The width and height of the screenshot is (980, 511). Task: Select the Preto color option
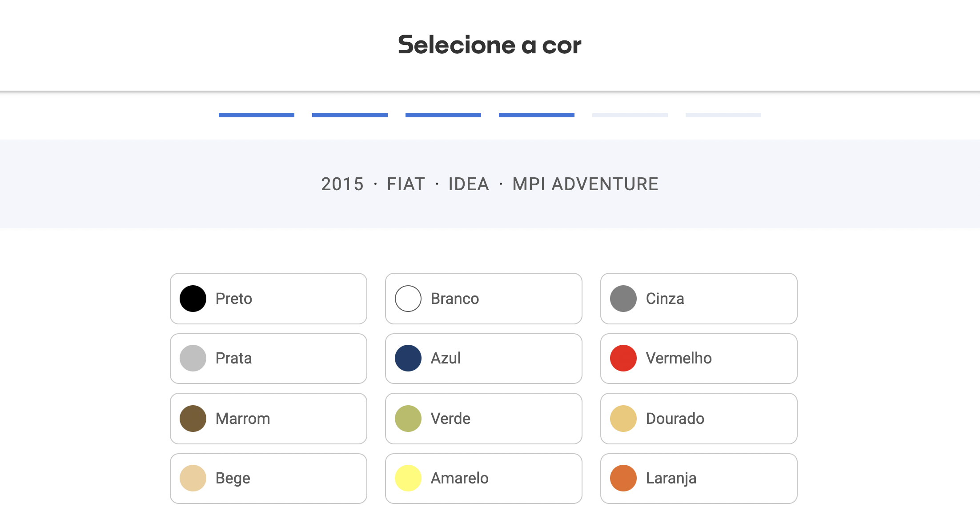268,299
